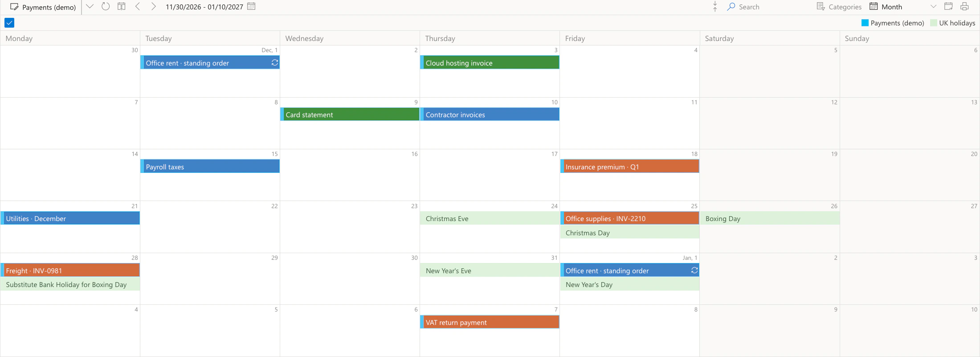This screenshot has height=357, width=980.
Task: Go to the next date range arrow
Action: 153,7
